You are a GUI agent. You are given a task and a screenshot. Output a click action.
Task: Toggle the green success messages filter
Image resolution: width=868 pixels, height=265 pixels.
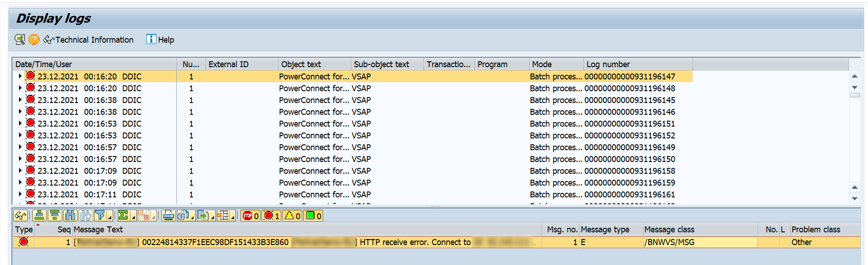pyautogui.click(x=313, y=216)
